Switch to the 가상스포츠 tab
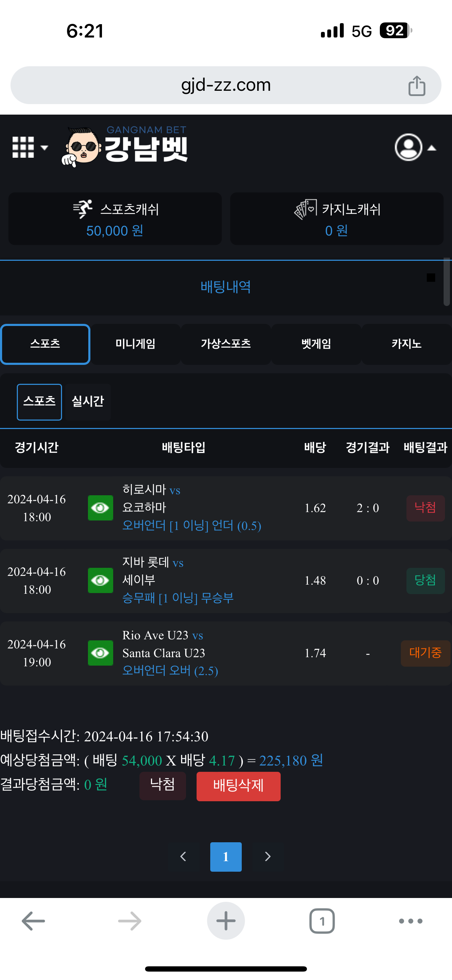This screenshot has height=980, width=452. click(226, 344)
